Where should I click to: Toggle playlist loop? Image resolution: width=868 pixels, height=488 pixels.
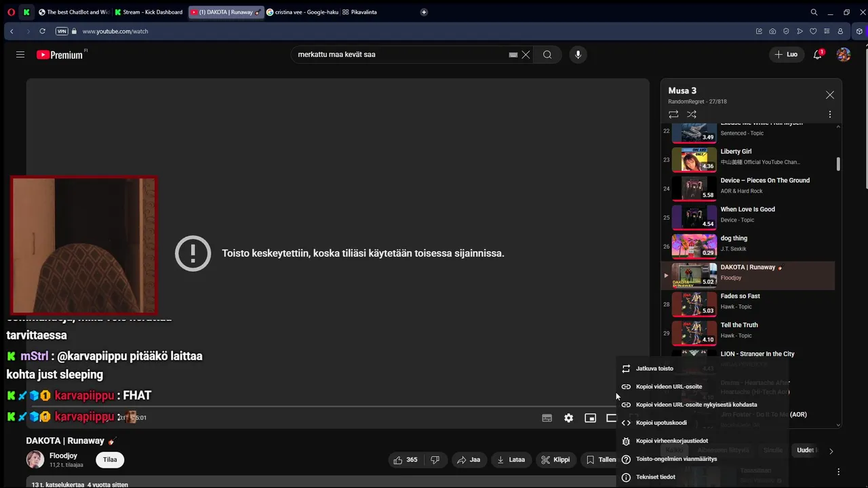coord(673,115)
